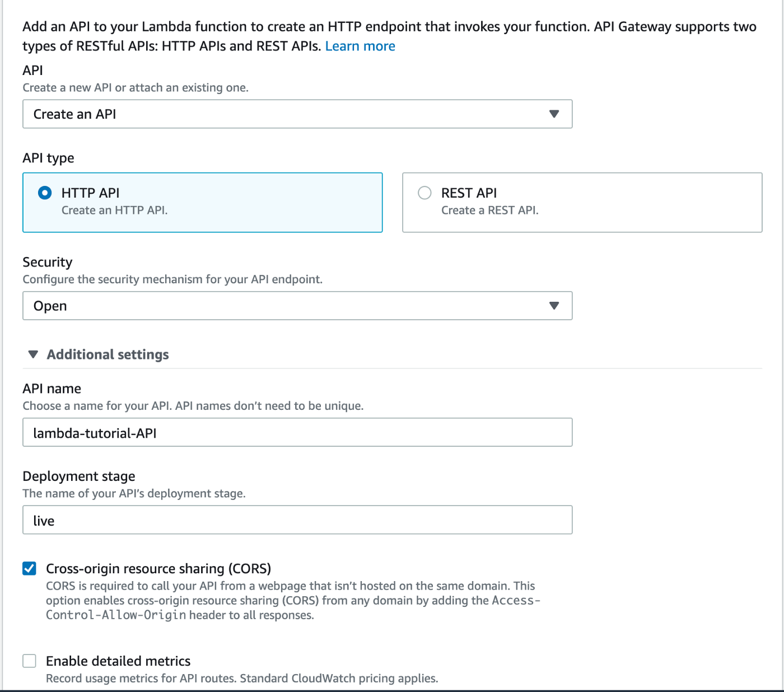Open the Learn more link
Viewport: 784px width, 692px height.
[360, 46]
